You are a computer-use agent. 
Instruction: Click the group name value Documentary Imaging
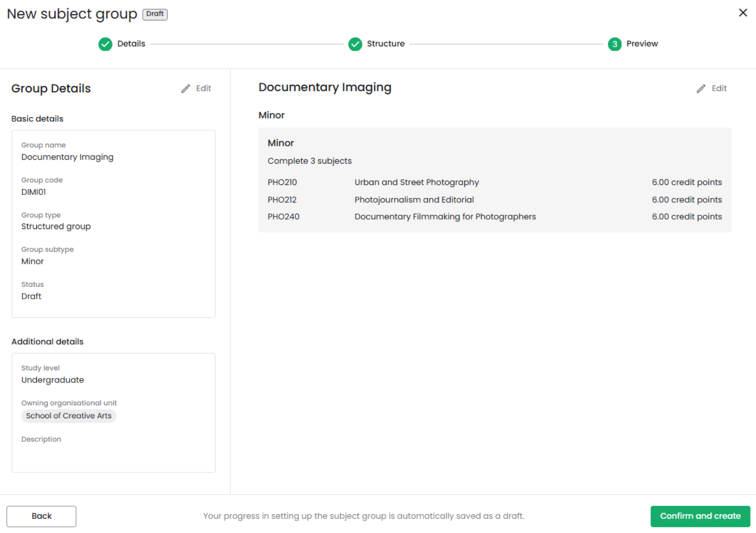[68, 157]
